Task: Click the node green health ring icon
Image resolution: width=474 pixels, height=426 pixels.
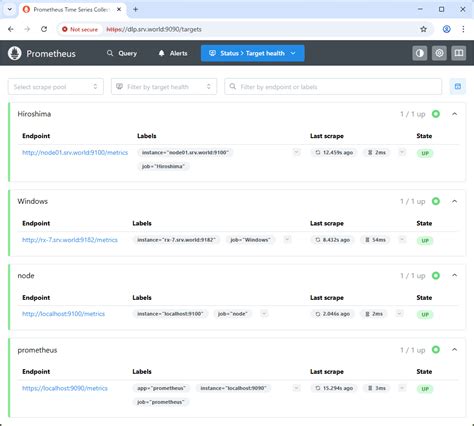Action: (436, 275)
